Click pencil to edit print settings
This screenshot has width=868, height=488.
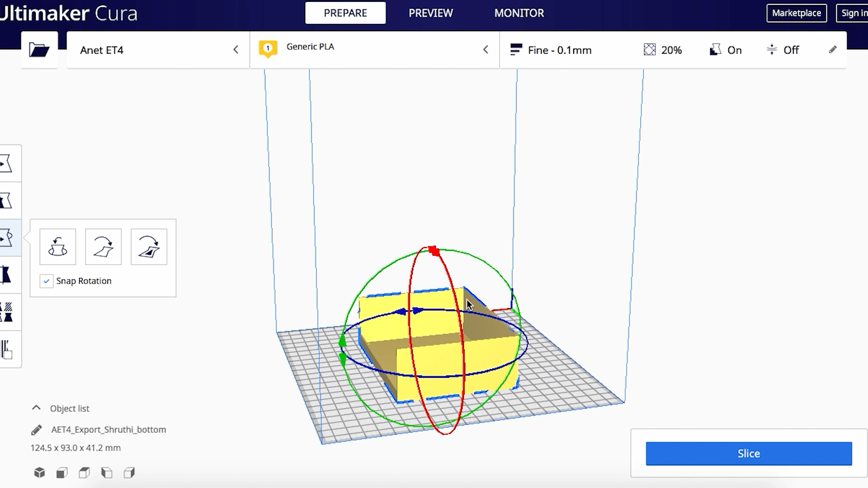pyautogui.click(x=833, y=50)
